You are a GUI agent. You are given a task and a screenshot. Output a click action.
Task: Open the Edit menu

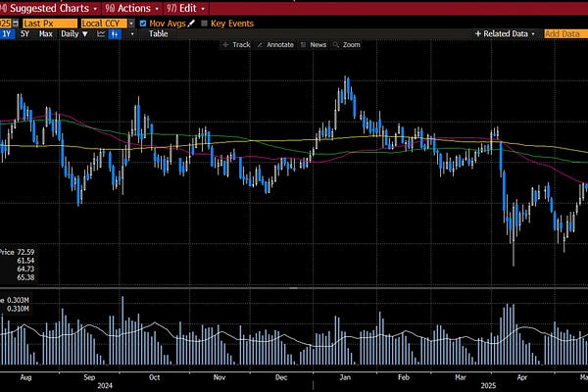[186, 8]
